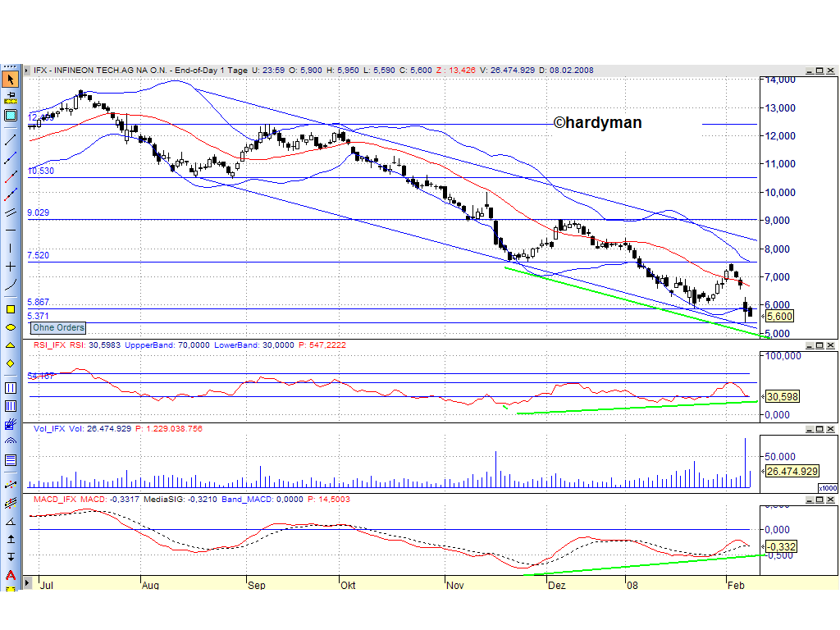Select the crosshair plus tool

point(10,266)
